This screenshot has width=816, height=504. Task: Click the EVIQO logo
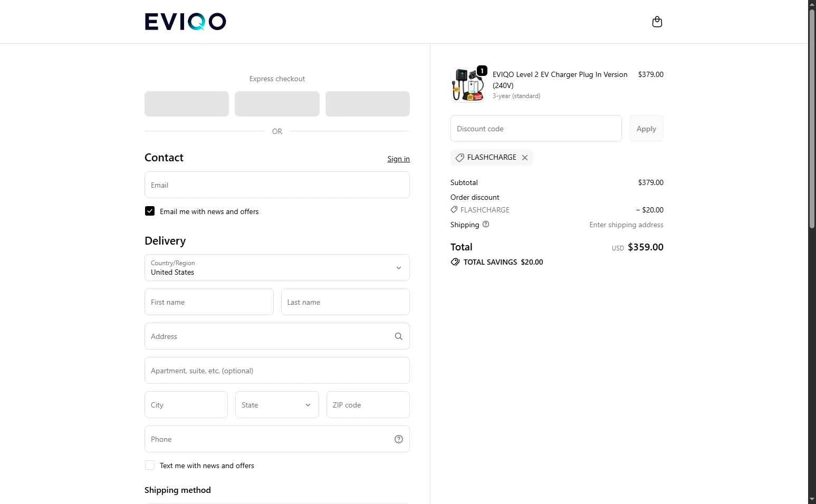click(185, 22)
